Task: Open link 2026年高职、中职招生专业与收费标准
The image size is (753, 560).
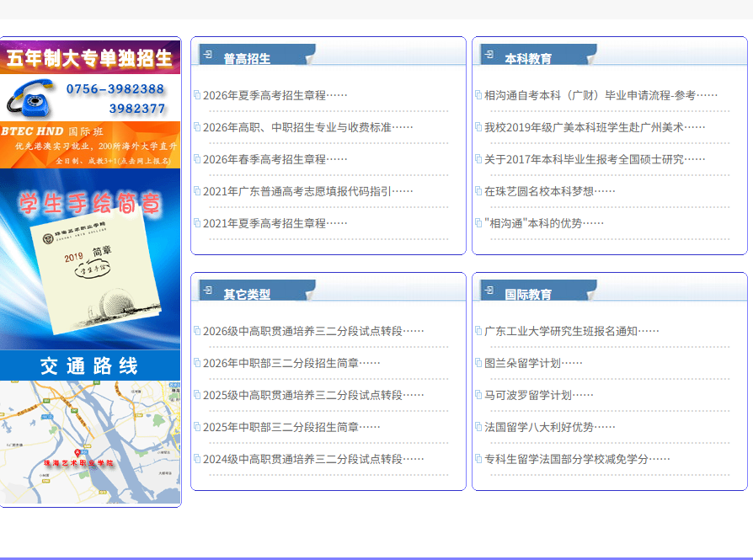Action: (x=307, y=127)
